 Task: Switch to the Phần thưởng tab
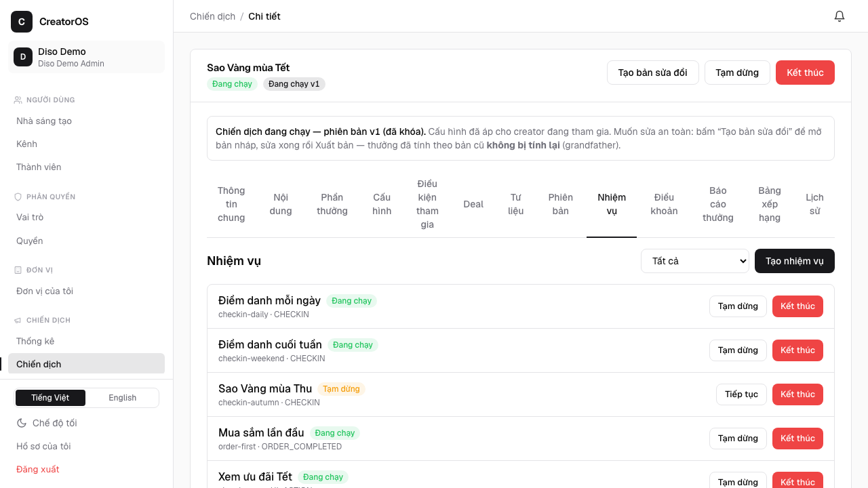coord(332,204)
